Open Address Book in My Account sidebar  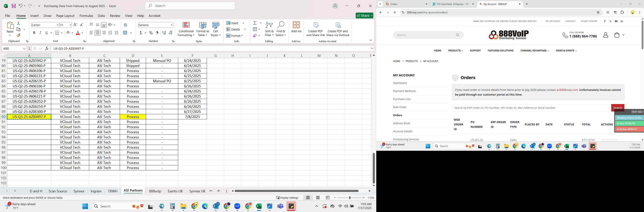(402, 123)
